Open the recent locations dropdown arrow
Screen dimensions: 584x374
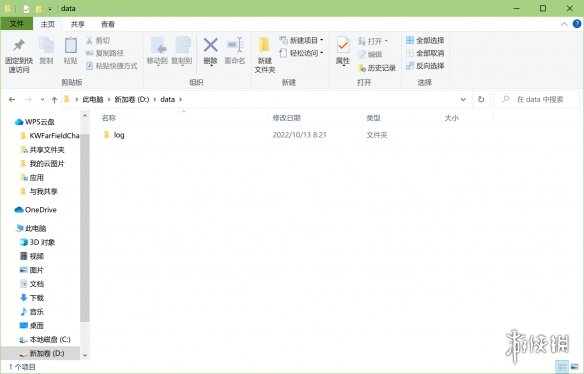click(x=42, y=99)
